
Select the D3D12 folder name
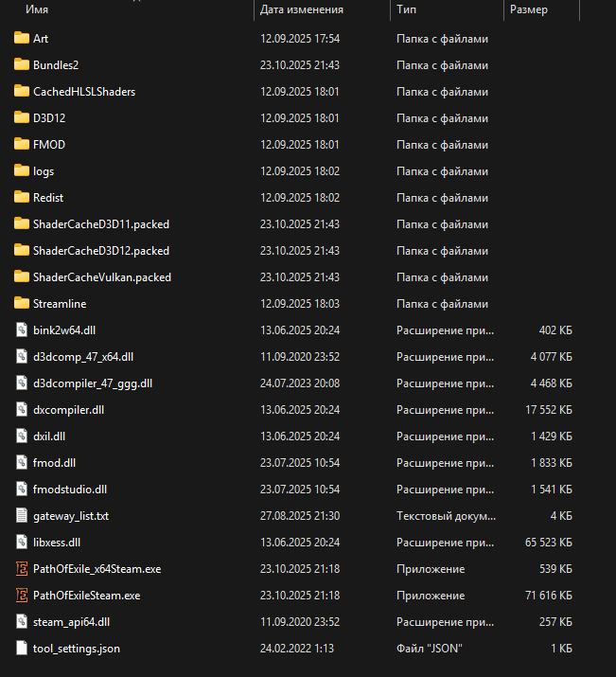49,117
